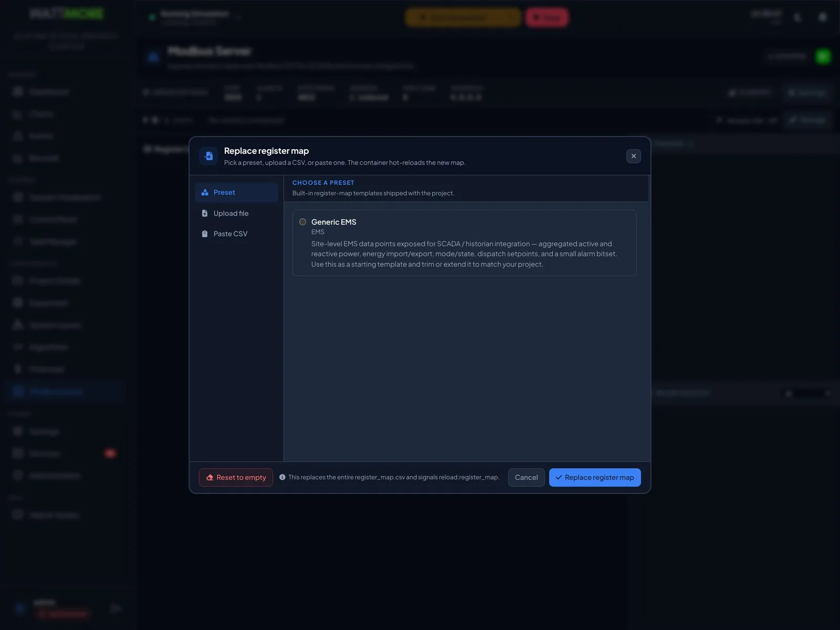Click the Generic EMS preset description text
The image size is (840, 630).
pos(464,254)
